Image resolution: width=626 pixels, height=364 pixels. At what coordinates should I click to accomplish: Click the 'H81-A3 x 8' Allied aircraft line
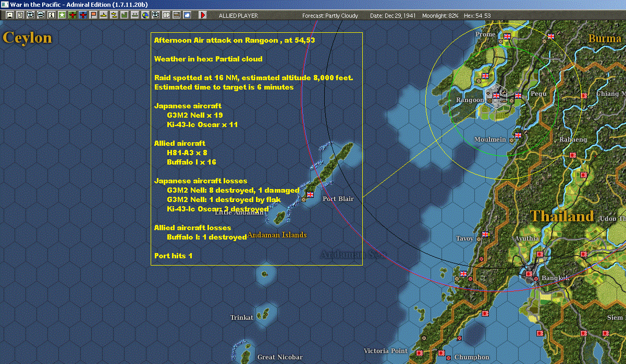click(187, 153)
